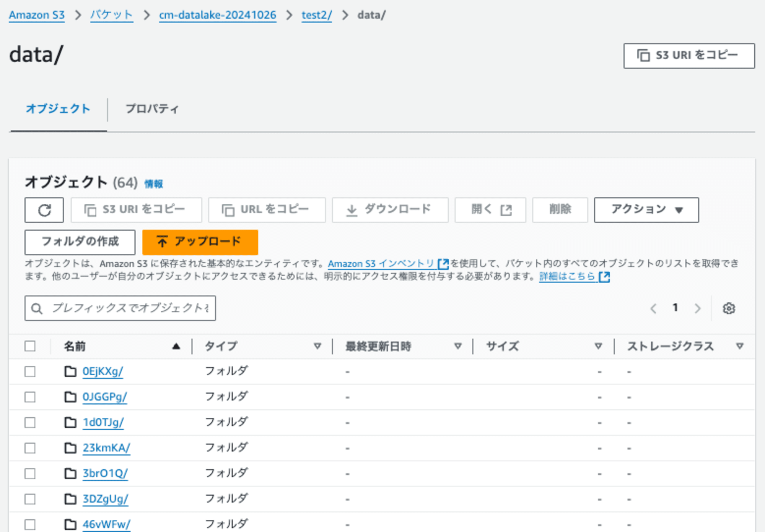Click the 開く button

(x=490, y=210)
